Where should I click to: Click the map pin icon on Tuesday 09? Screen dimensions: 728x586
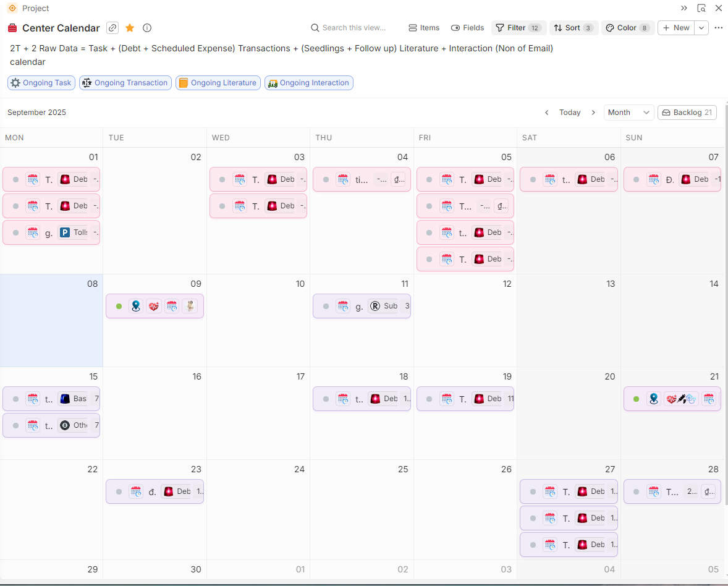coord(135,306)
